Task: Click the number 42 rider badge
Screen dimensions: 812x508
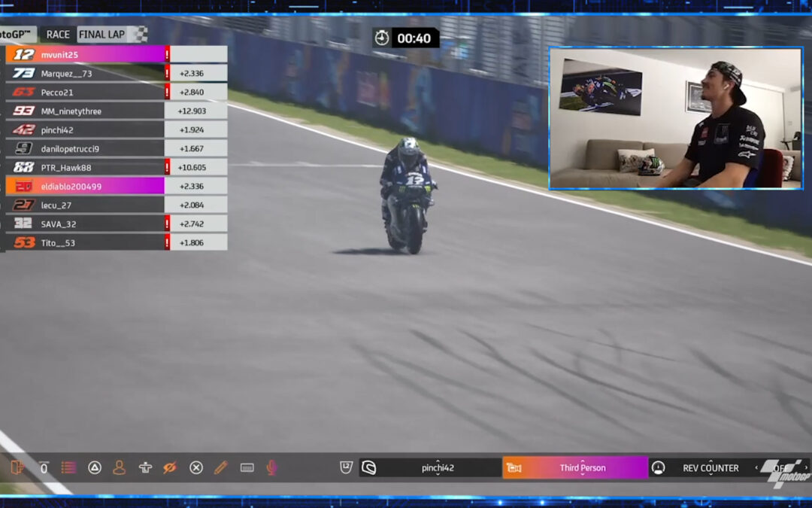Action: pyautogui.click(x=23, y=129)
